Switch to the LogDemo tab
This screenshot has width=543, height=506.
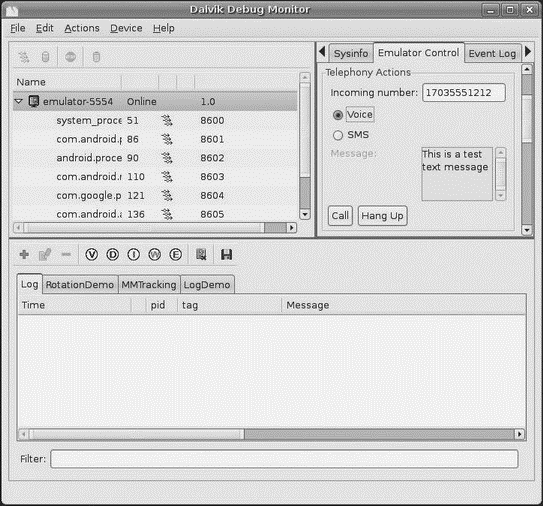207,285
